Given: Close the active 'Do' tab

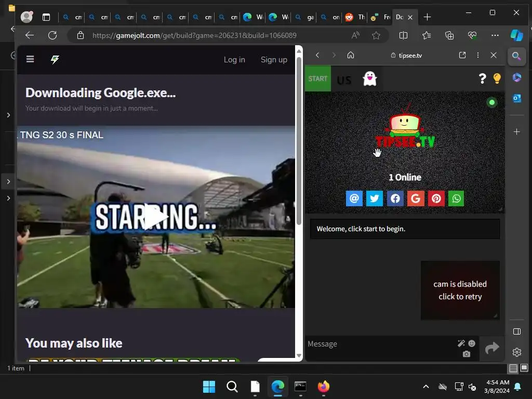Looking at the screenshot, I should click(410, 17).
